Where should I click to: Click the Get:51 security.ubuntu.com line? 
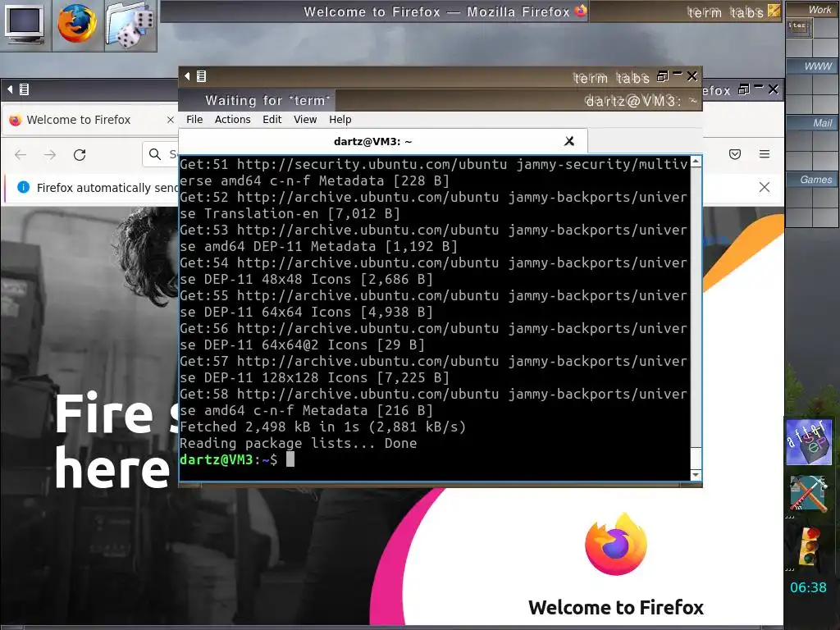pos(433,172)
